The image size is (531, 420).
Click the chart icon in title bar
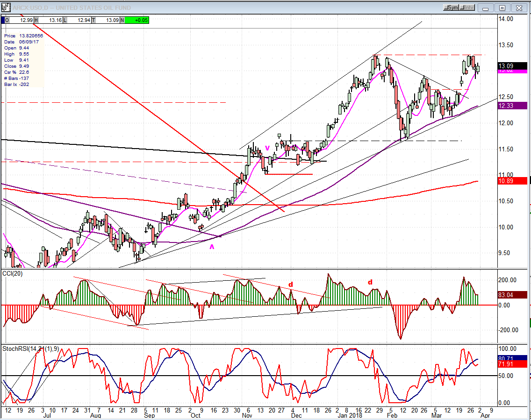[6, 7]
